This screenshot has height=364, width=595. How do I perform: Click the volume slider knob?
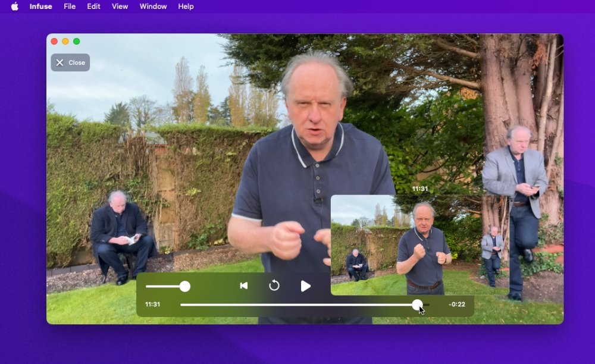click(185, 286)
